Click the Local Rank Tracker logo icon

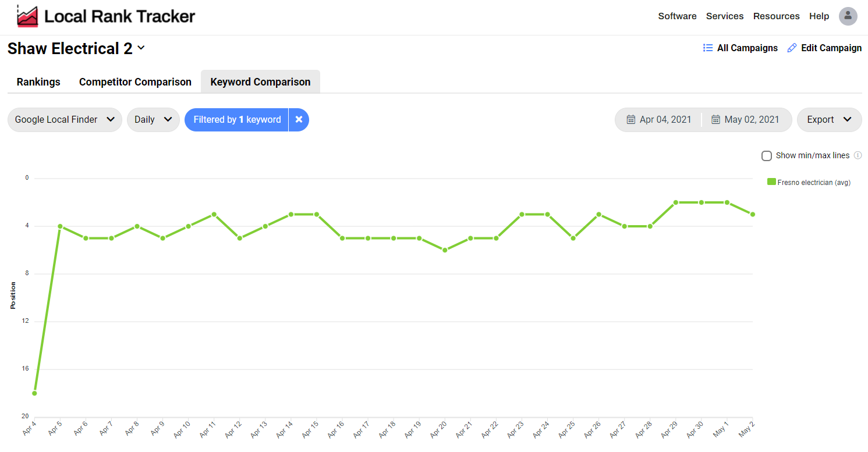pos(27,16)
